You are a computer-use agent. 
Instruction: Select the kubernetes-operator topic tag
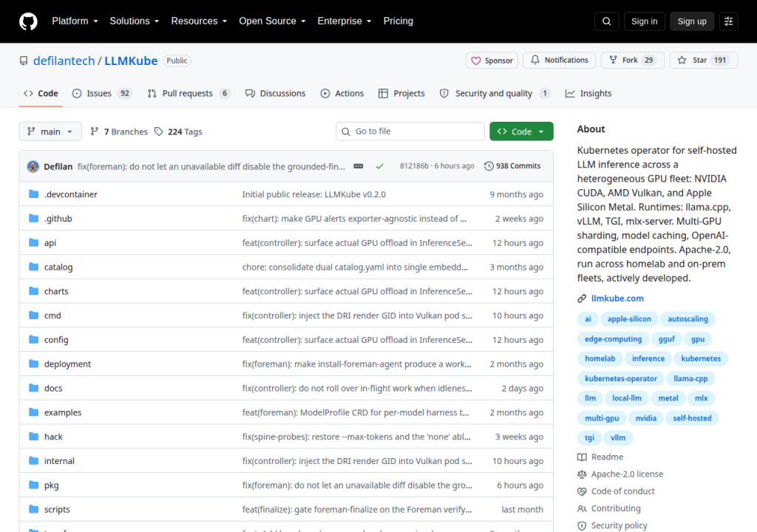pos(621,378)
